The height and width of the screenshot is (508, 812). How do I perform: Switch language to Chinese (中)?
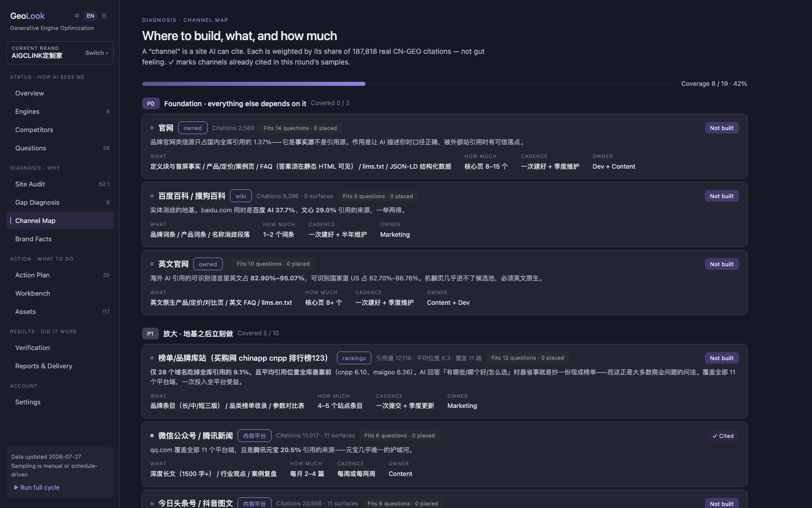pyautogui.click(x=77, y=16)
